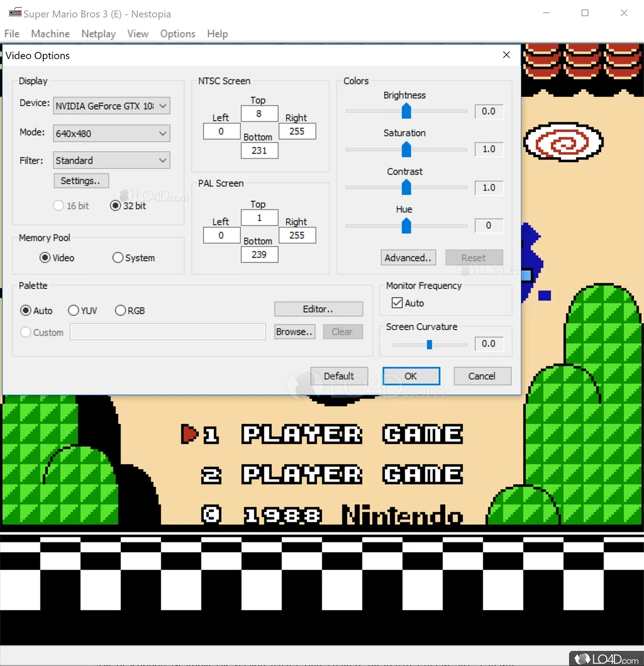The image size is (644, 666).
Task: Open the Help menu
Action: coord(217,34)
